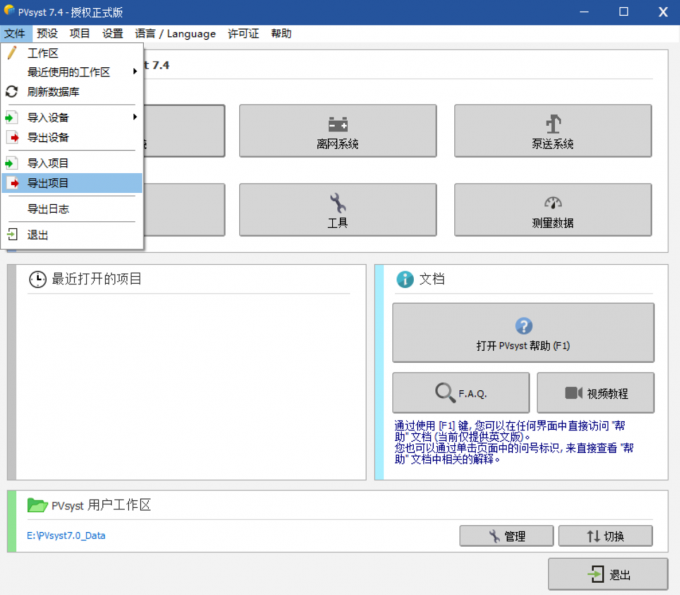Open the 测量数据 button
680x595 pixels.
pyautogui.click(x=552, y=210)
